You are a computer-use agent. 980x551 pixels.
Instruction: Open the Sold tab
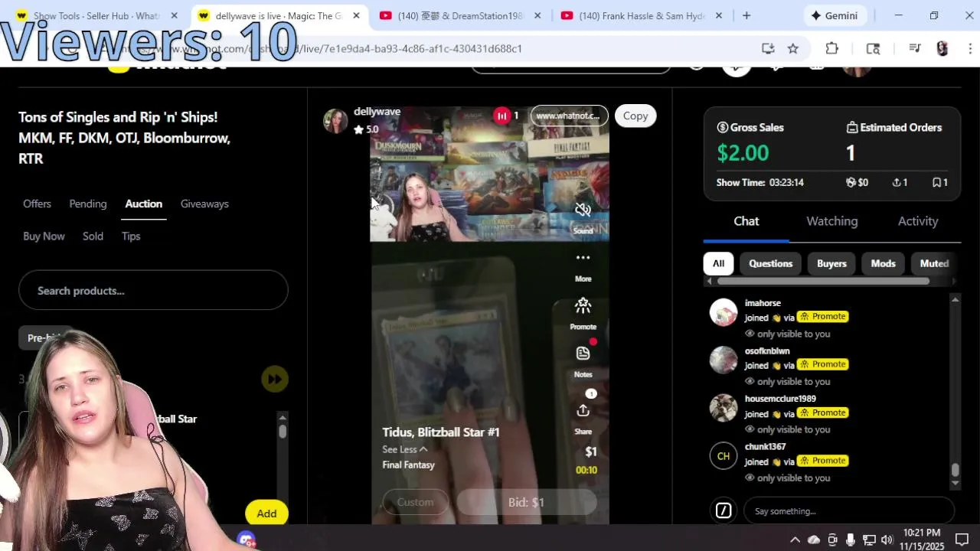point(93,236)
